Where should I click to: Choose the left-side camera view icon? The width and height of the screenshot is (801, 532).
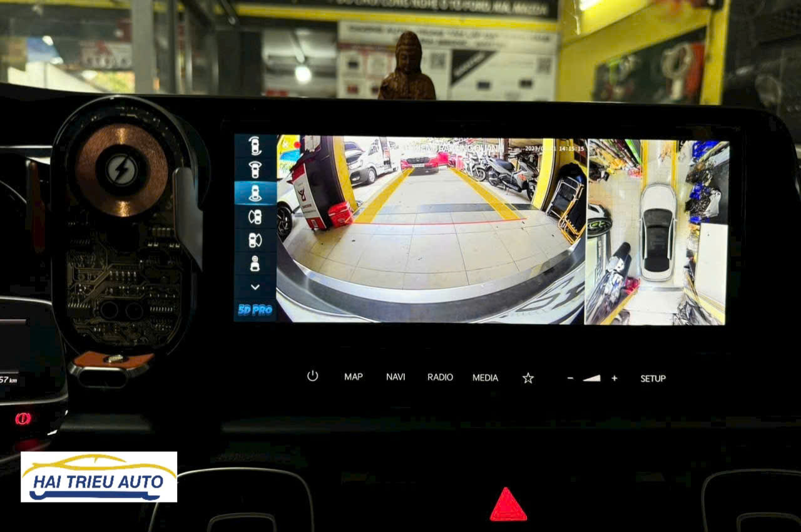[x=255, y=217]
